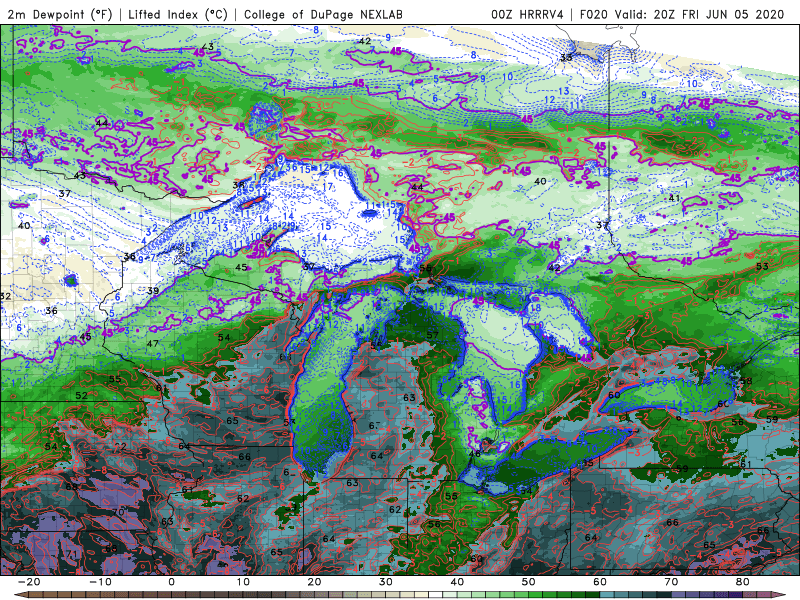Image resolution: width=800 pixels, height=600 pixels.
Task: Click the '50' color scale label
Action: [529, 582]
